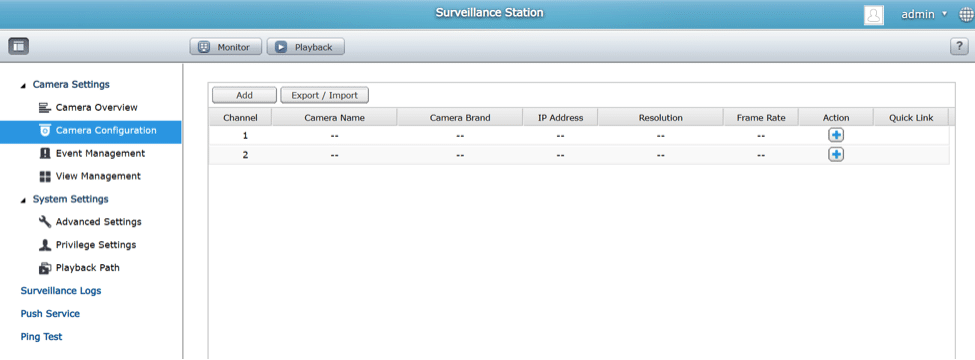This screenshot has height=360, width=975.
Task: Click the Monitor toolbar button
Action: pos(225,47)
